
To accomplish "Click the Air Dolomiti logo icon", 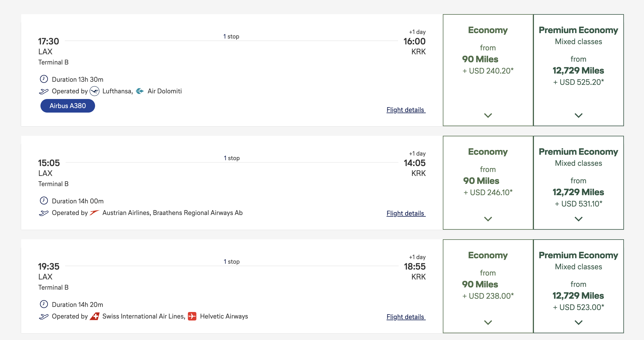I will 140,91.
